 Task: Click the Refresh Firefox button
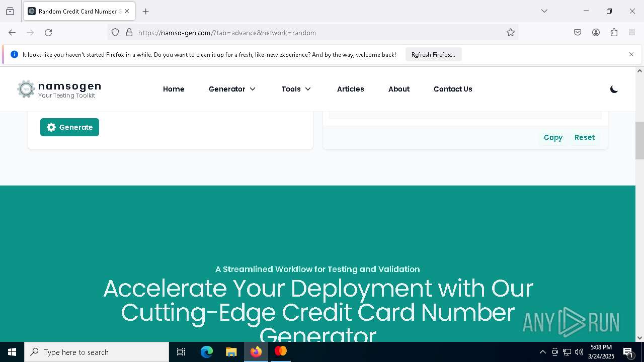click(433, 54)
